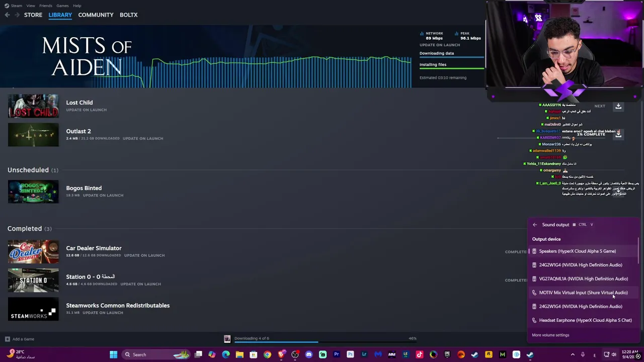Image resolution: width=644 pixels, height=362 pixels.
Task: Click the Steamworks Common Redistributables thumbnail
Action: click(x=33, y=309)
